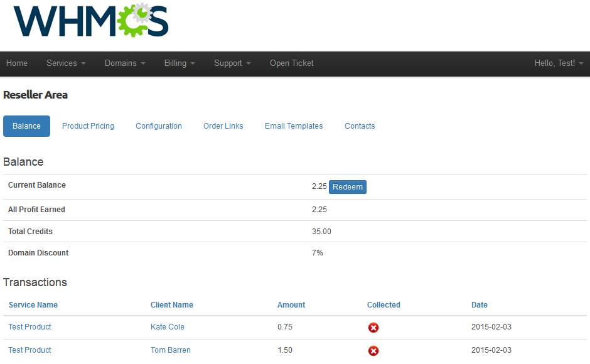
Task: Open client Kate Cole
Action: coord(168,327)
